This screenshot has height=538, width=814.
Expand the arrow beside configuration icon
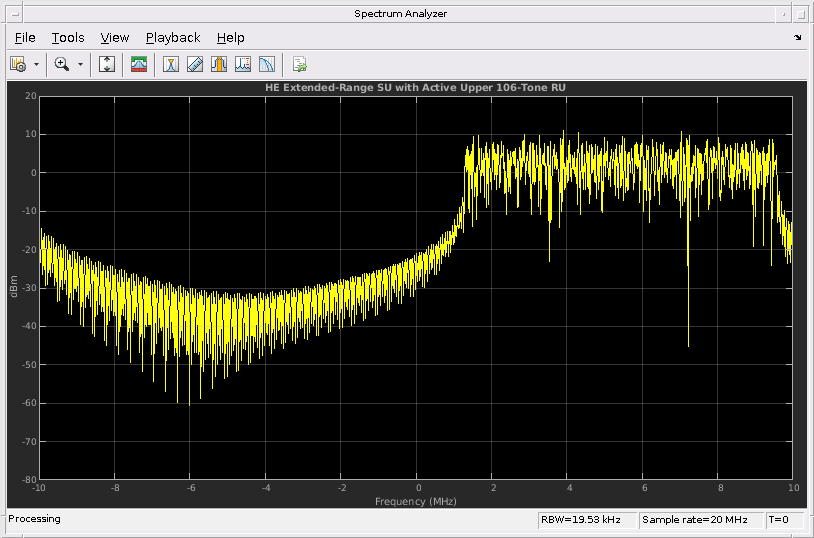tap(37, 64)
